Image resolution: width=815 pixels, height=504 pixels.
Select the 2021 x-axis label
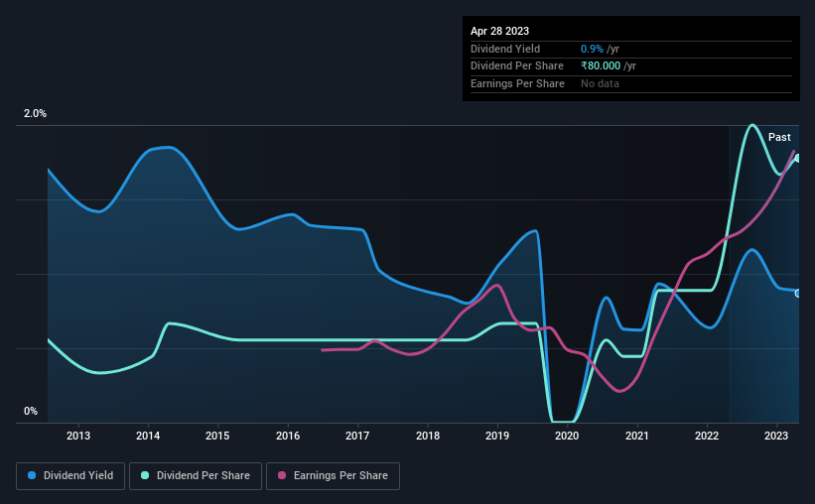[636, 436]
